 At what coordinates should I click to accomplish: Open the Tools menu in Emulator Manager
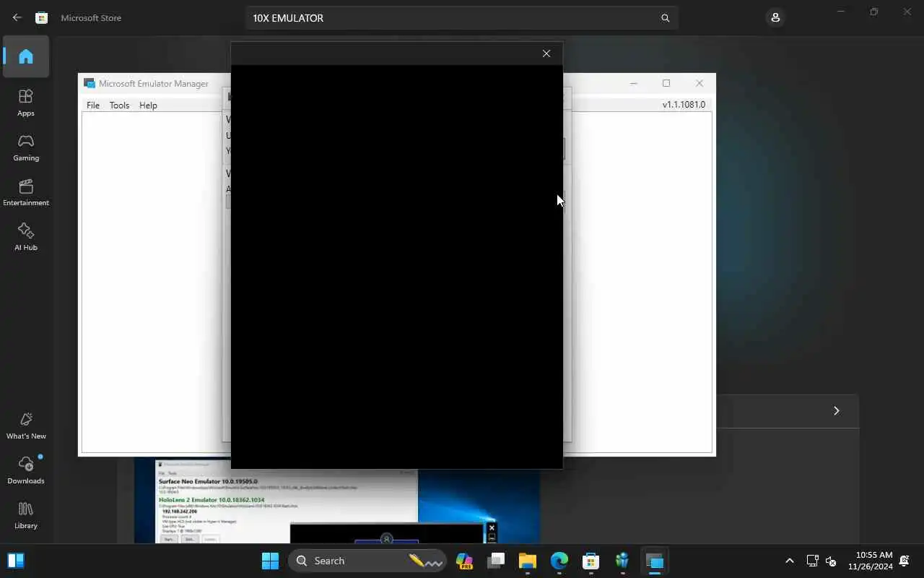(x=119, y=105)
